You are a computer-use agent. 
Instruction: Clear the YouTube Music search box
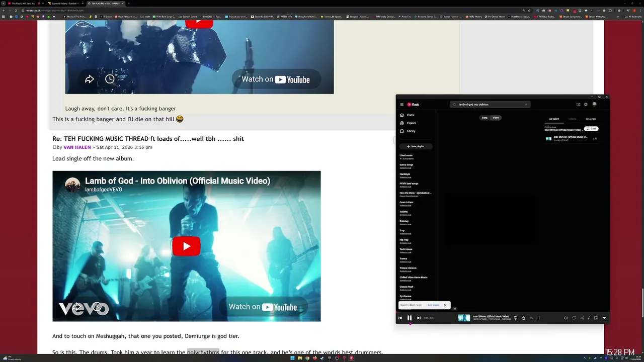tap(526, 105)
